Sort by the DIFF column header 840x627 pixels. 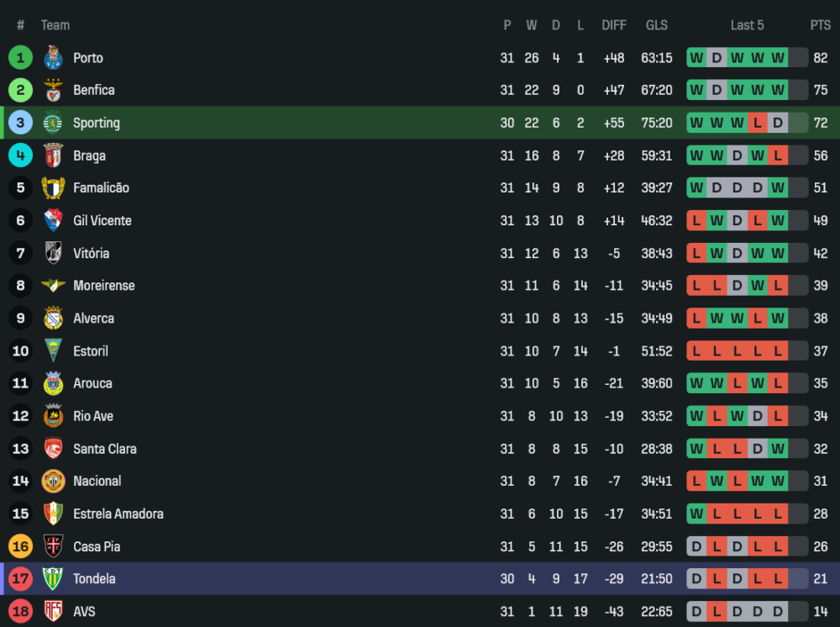tap(614, 25)
